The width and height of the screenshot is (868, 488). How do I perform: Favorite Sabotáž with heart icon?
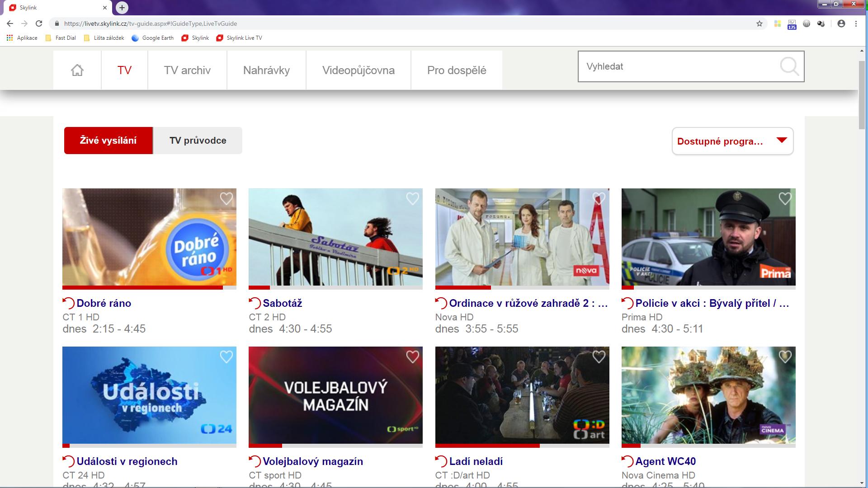pyautogui.click(x=413, y=198)
